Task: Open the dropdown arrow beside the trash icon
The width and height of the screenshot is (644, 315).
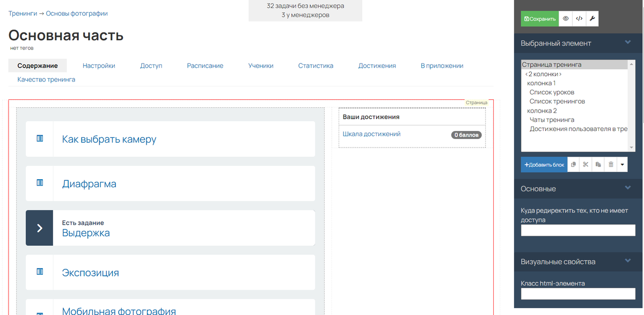Action: pyautogui.click(x=622, y=165)
